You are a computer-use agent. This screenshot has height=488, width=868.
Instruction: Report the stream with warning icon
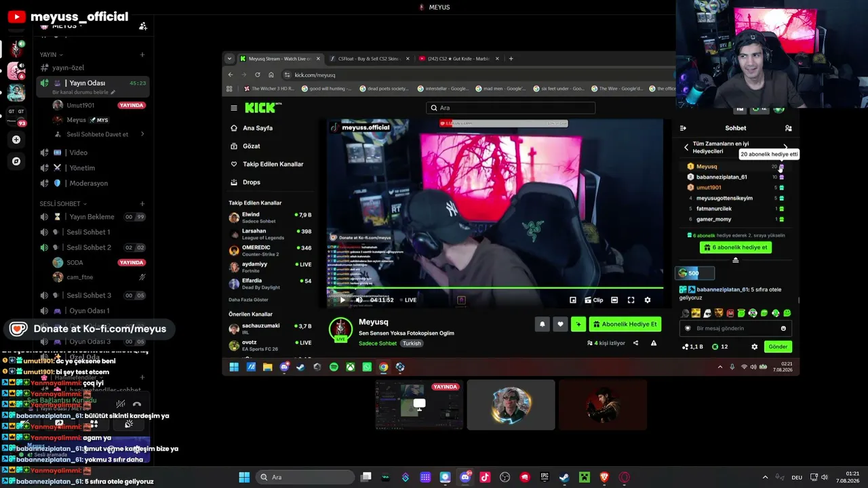coord(654,343)
